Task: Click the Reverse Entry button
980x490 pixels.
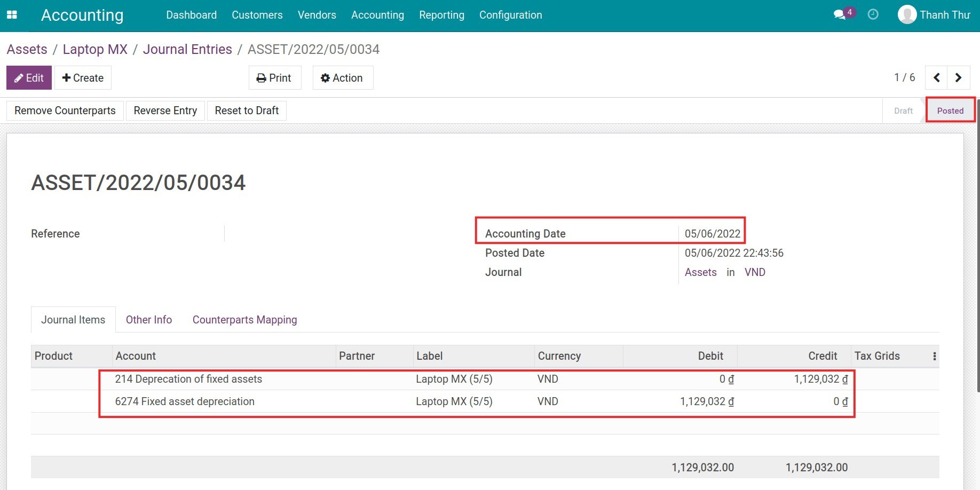Action: [x=165, y=110]
